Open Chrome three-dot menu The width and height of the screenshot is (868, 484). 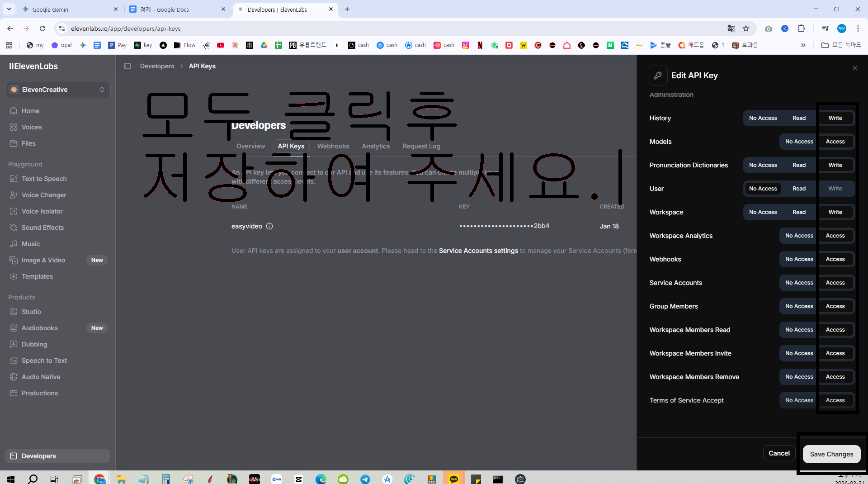tap(858, 28)
